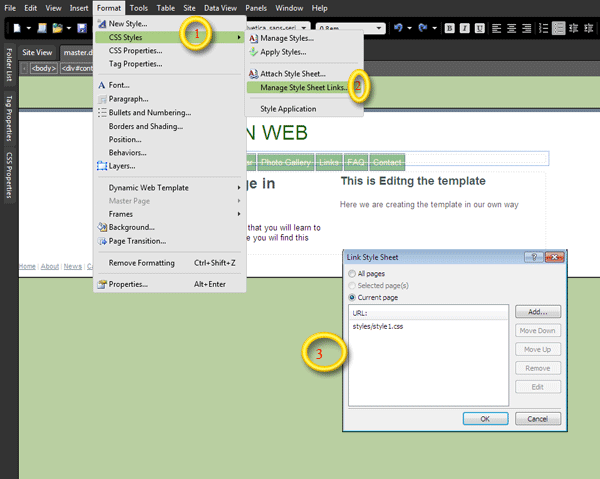Expand the font family combo box
This screenshot has height=479, width=600.
point(304,28)
